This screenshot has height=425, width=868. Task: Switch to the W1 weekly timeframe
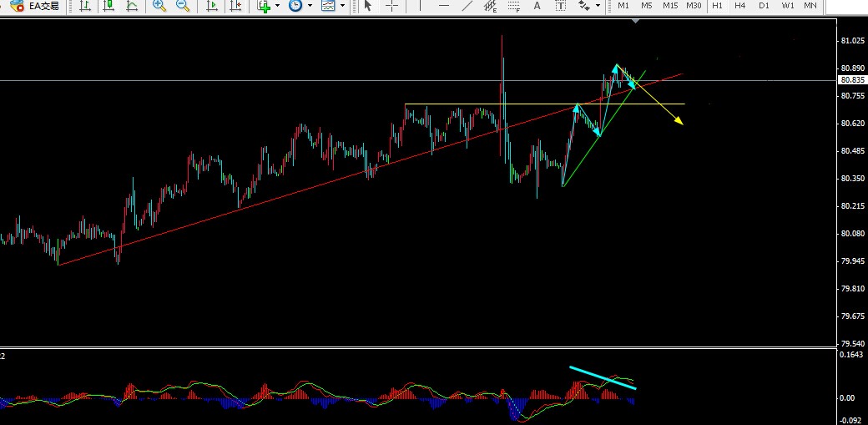(x=788, y=6)
